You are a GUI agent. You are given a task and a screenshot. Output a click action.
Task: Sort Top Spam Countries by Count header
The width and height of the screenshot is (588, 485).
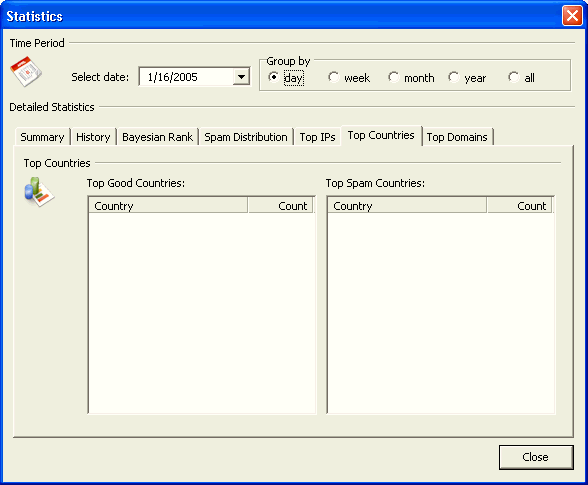(x=520, y=206)
